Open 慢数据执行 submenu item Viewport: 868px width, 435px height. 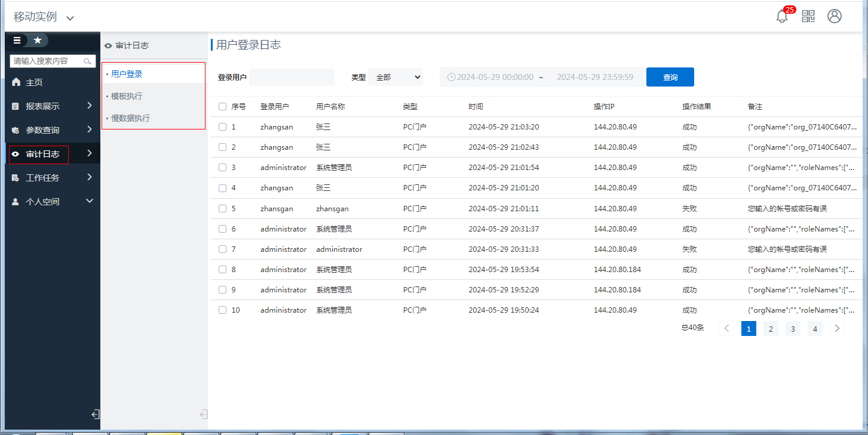(130, 118)
